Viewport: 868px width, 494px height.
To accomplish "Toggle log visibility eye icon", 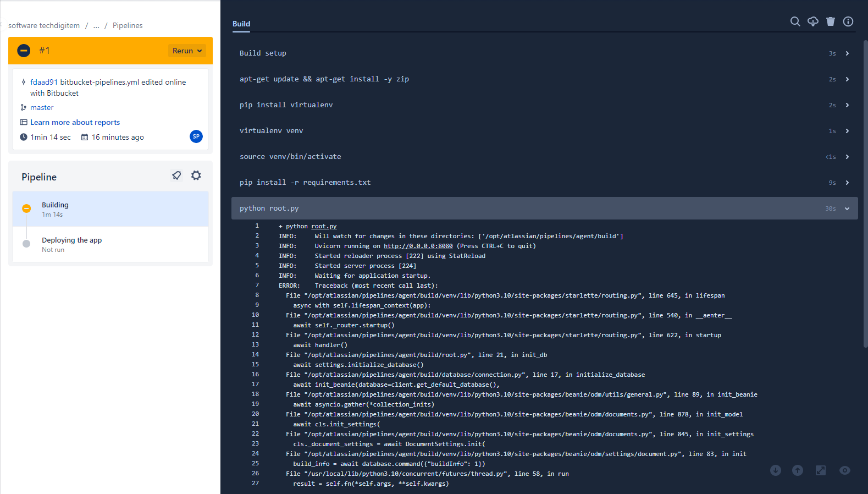I will [845, 470].
